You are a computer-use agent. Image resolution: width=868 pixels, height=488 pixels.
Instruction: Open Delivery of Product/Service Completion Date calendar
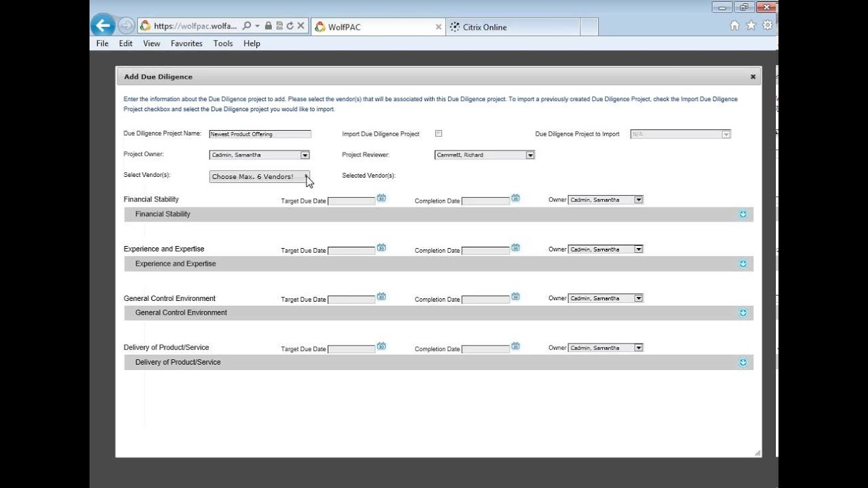515,346
